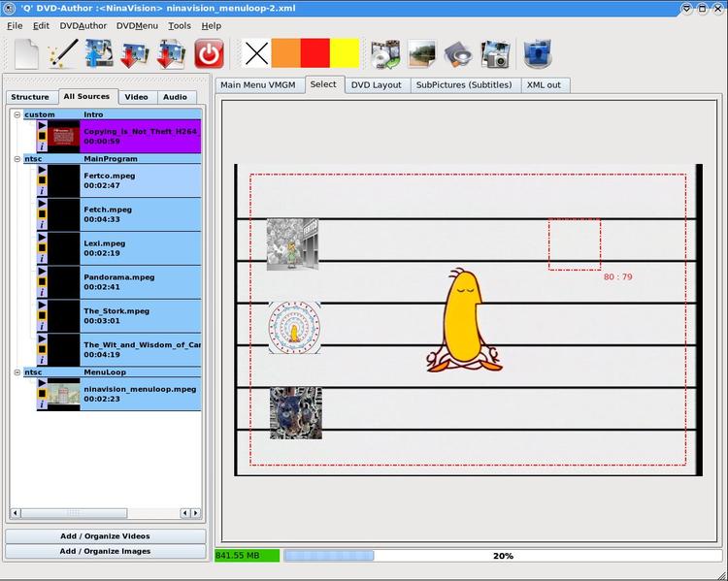Screen dimensions: 728x581
Task: Click the dark blue dog thumbnail button
Action: (x=296, y=413)
